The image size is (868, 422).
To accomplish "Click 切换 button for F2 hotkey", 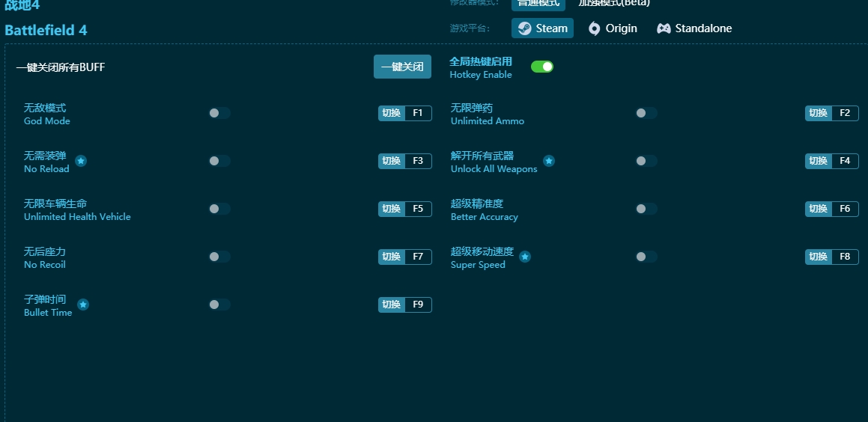I will tap(818, 114).
